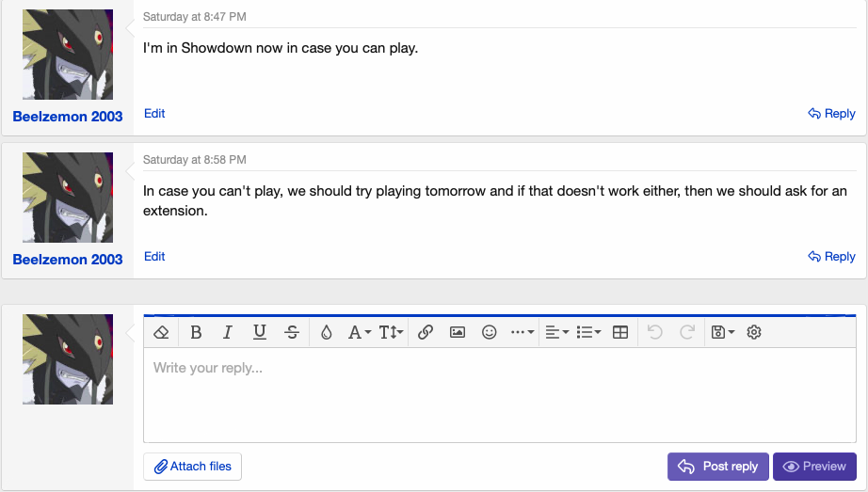Screen dimensions: 868x492
Task: Toggle bold formatting
Action: [x=196, y=332]
